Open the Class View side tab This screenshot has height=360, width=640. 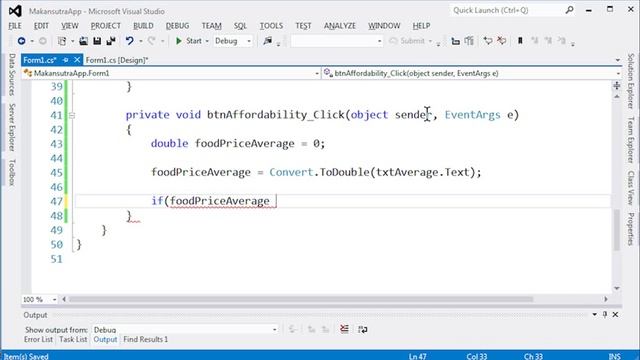coord(631,187)
